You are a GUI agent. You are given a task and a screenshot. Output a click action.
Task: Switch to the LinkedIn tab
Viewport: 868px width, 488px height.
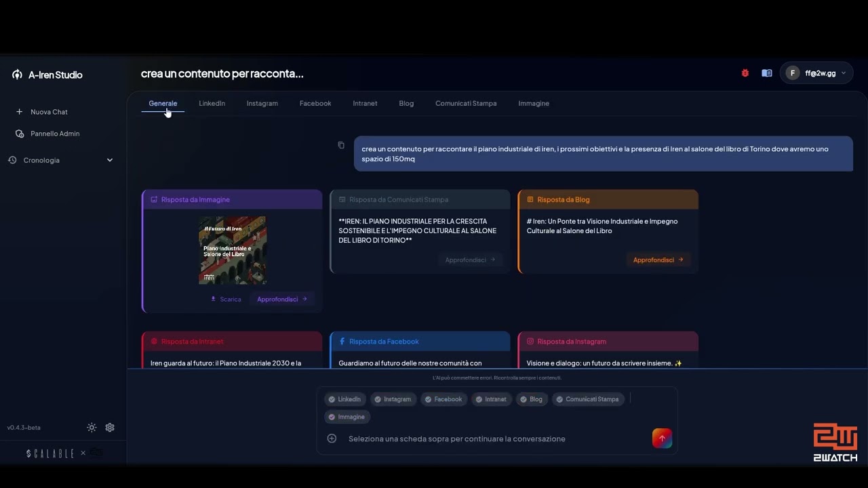(x=212, y=103)
